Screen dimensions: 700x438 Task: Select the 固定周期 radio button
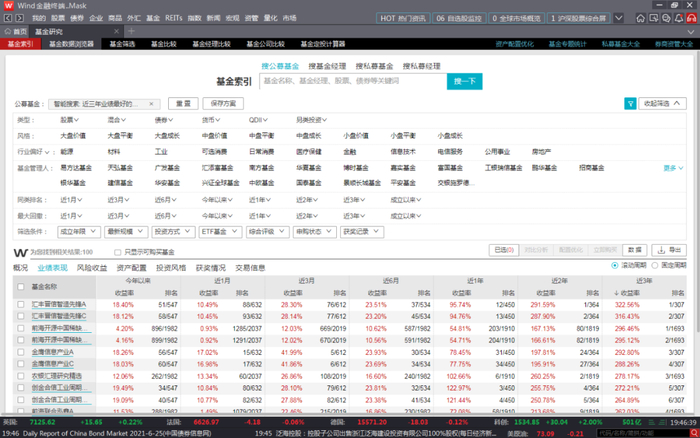tap(654, 265)
